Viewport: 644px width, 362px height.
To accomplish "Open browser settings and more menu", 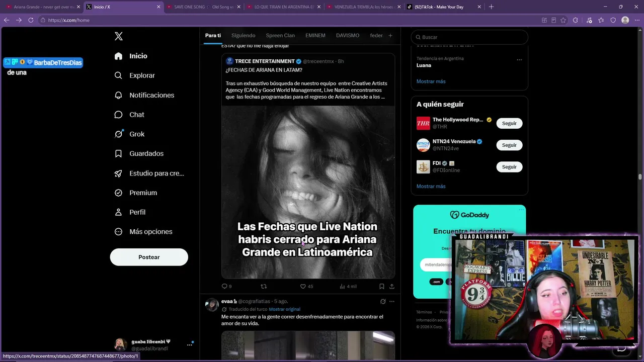I will [x=637, y=20].
